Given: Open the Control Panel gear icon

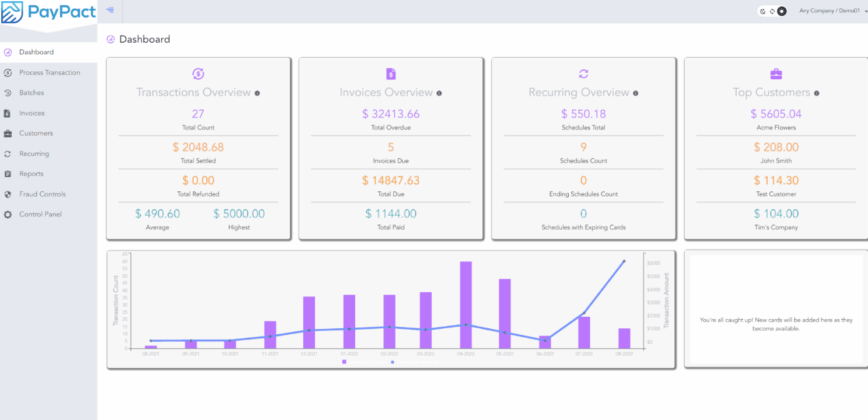Looking at the screenshot, I should tap(8, 214).
